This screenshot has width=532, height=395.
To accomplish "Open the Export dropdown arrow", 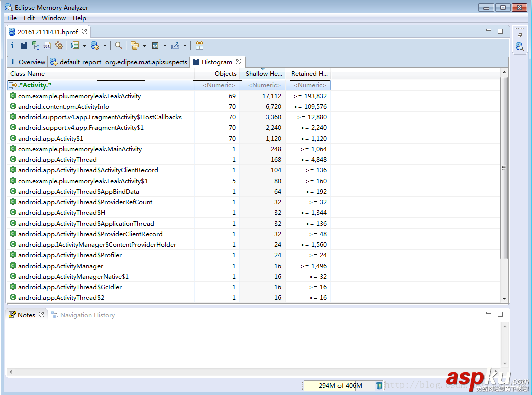I will (x=185, y=46).
